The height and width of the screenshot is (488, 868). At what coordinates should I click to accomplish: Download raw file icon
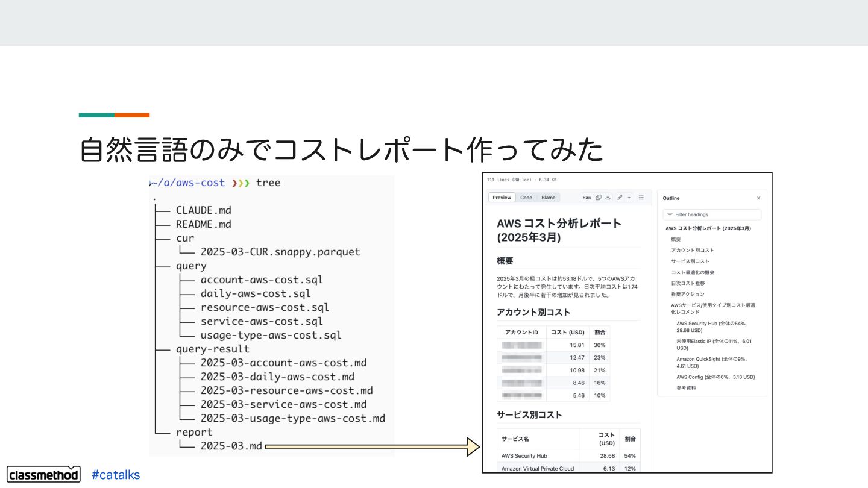tap(608, 198)
